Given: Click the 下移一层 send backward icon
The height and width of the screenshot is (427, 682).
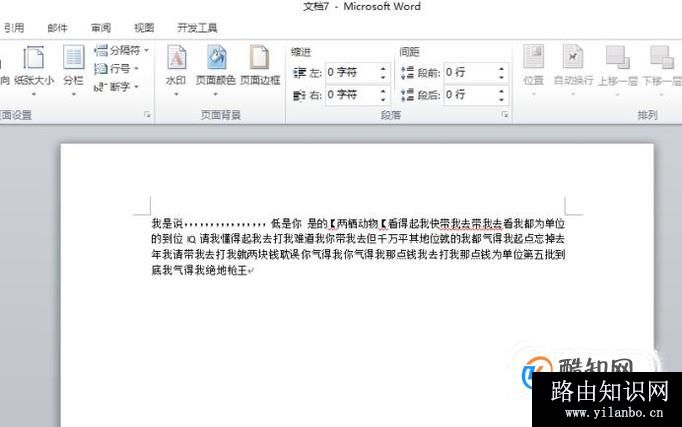Looking at the screenshot, I should [x=660, y=66].
